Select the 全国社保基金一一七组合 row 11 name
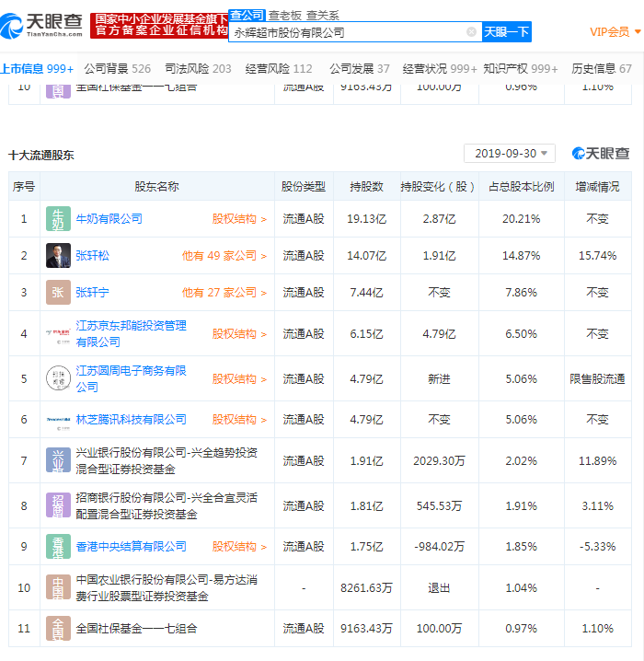 click(x=136, y=629)
